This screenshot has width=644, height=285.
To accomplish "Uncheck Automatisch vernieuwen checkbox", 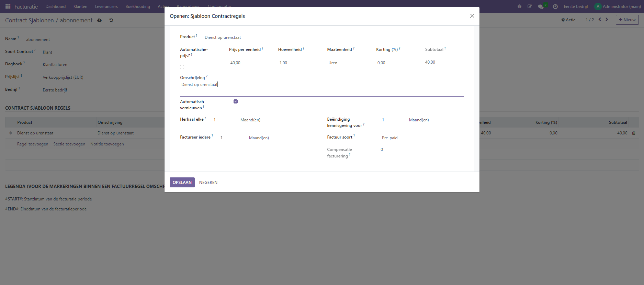I will pos(236,101).
